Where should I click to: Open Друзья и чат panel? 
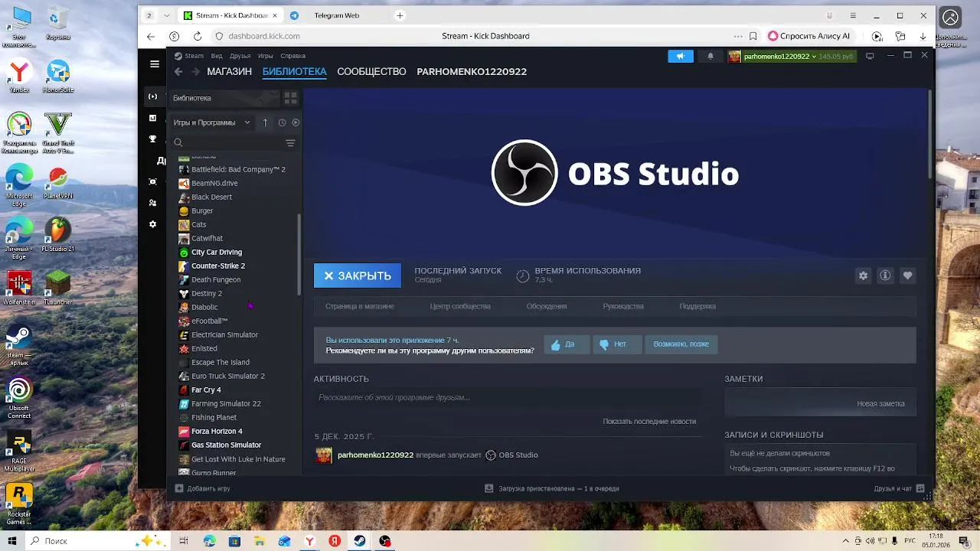coord(899,488)
